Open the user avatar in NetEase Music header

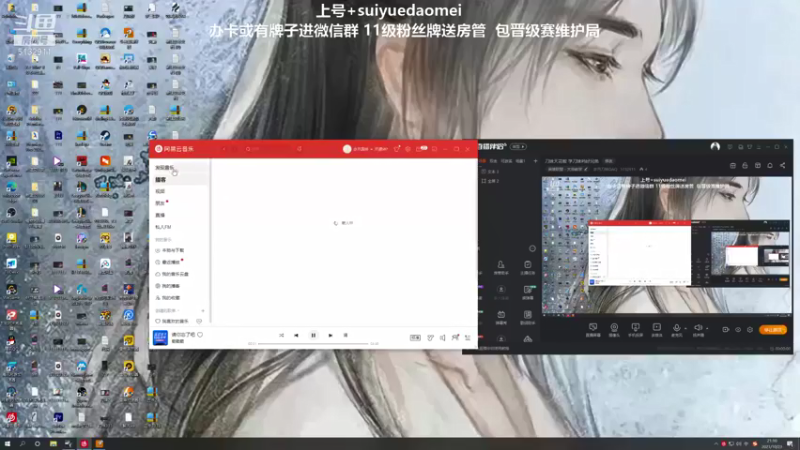[347, 149]
